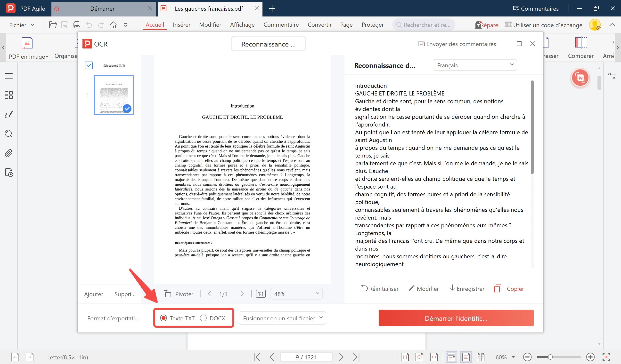The width and height of the screenshot is (621, 364).
Task: Click Copier to copy recognized text
Action: click(x=509, y=289)
